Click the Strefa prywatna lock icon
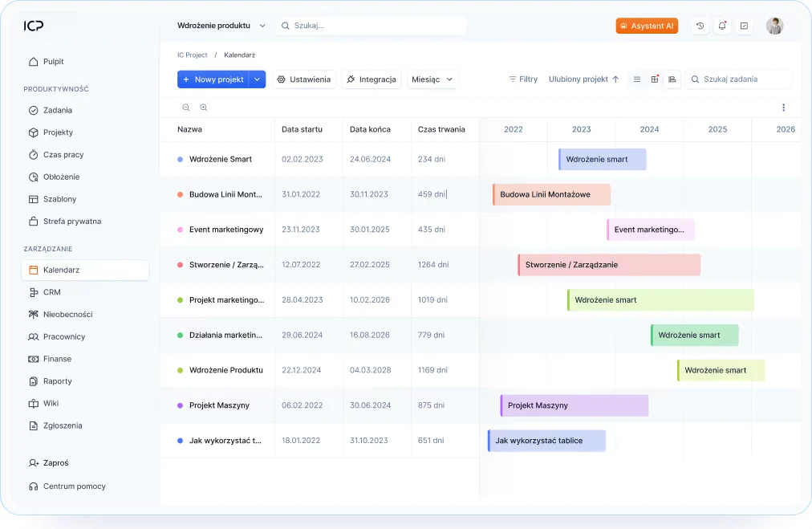 tap(34, 222)
